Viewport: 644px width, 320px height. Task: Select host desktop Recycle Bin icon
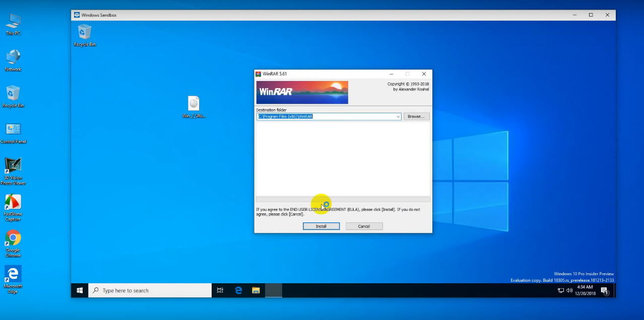(13, 97)
